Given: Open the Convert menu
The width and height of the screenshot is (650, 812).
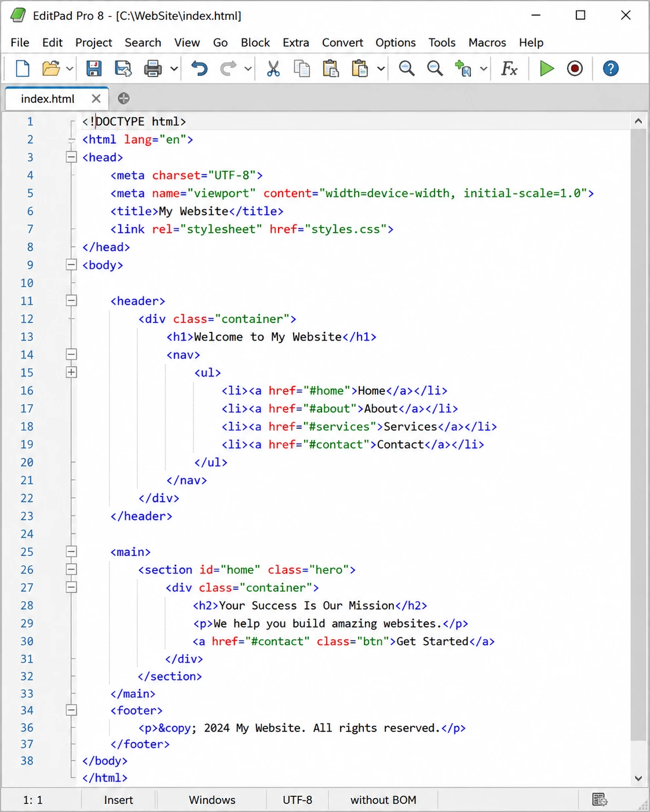Looking at the screenshot, I should [x=342, y=43].
